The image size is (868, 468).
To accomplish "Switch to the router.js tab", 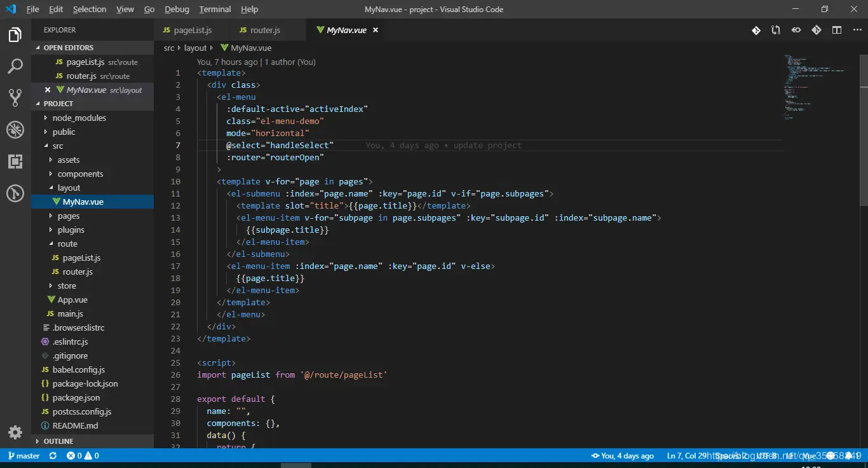I will click(x=265, y=30).
